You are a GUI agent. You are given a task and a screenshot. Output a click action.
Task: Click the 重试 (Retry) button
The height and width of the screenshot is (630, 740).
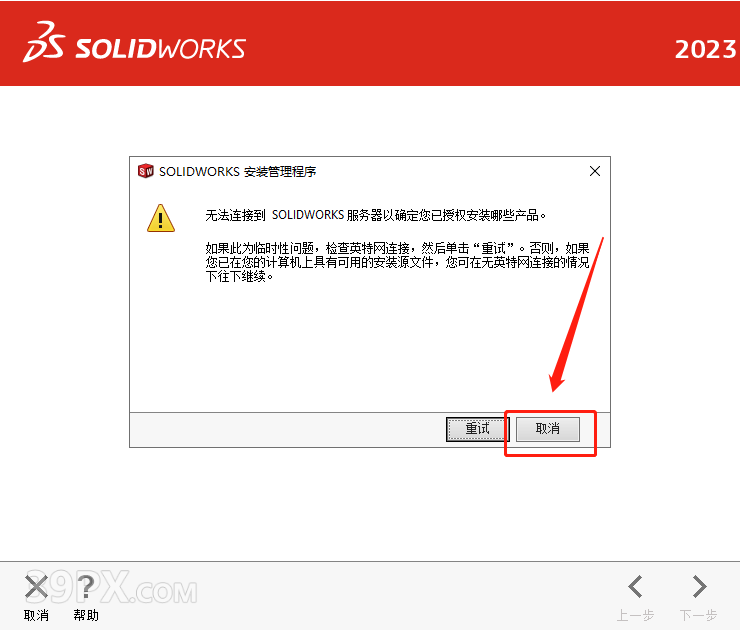pyautogui.click(x=478, y=429)
